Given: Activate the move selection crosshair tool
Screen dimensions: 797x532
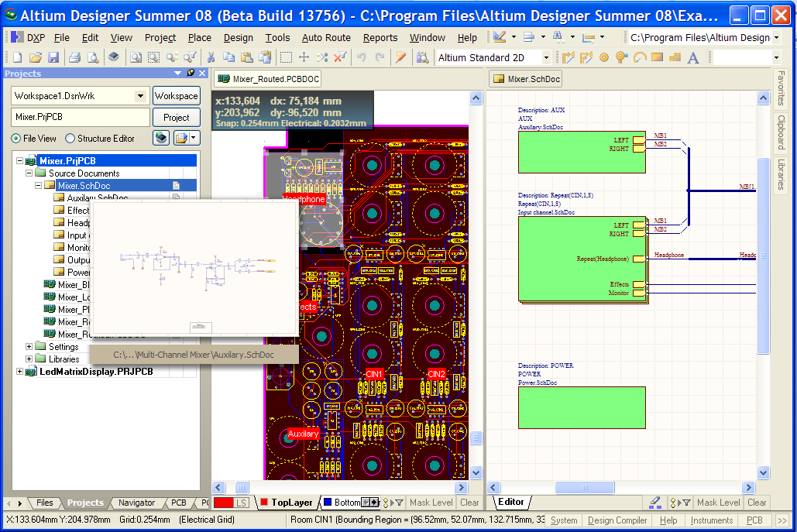Looking at the screenshot, I should coord(304,57).
